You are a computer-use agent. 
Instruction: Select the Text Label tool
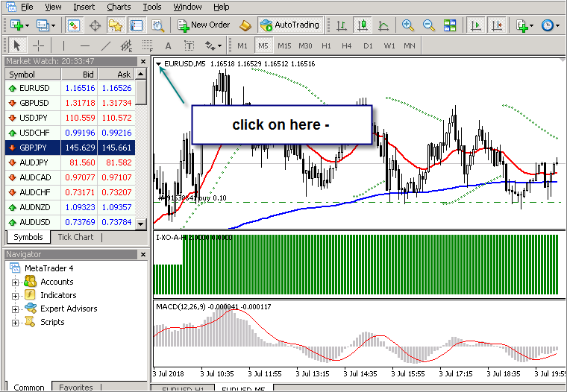coord(189,45)
